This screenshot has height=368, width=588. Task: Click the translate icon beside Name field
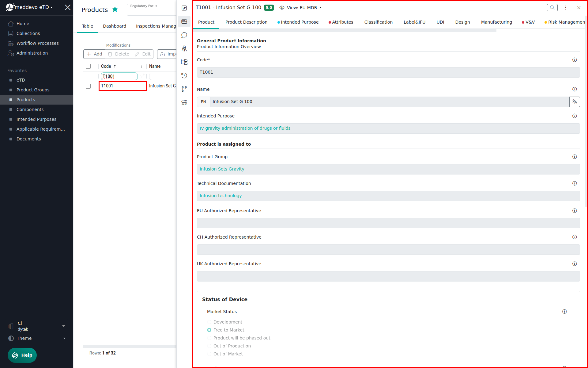574,102
